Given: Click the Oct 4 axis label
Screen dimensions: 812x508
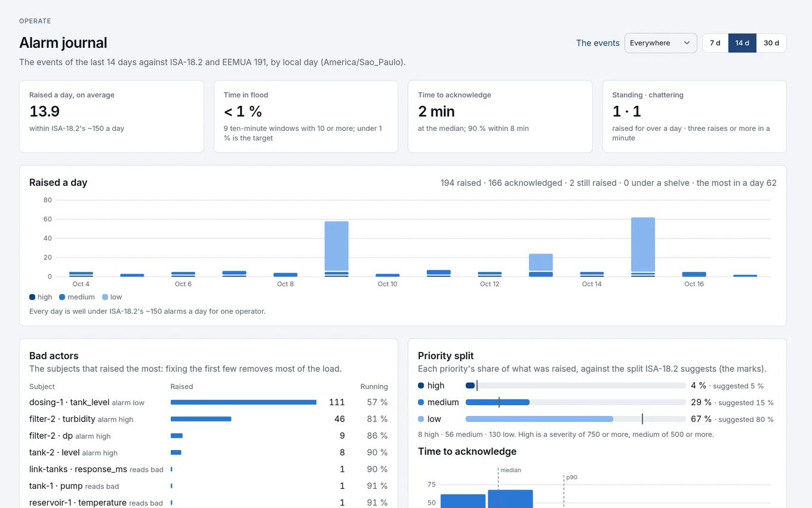Looking at the screenshot, I should tap(81, 284).
